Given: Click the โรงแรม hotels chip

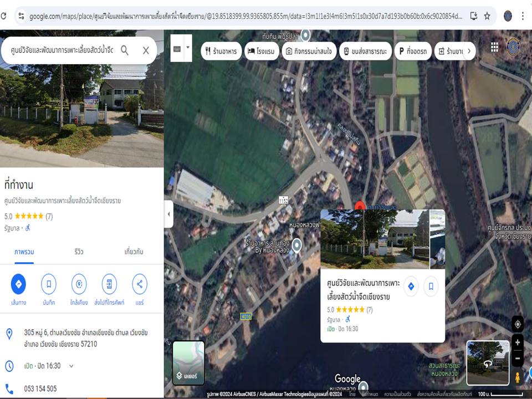Looking at the screenshot, I should coord(262,51).
